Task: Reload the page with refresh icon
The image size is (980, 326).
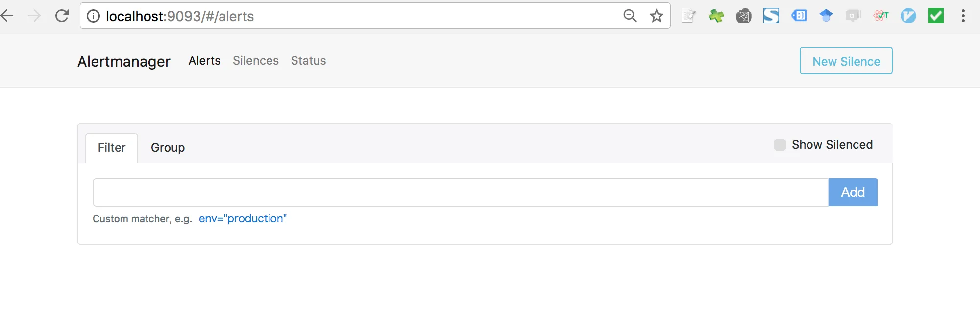Action: pyautogui.click(x=62, y=16)
